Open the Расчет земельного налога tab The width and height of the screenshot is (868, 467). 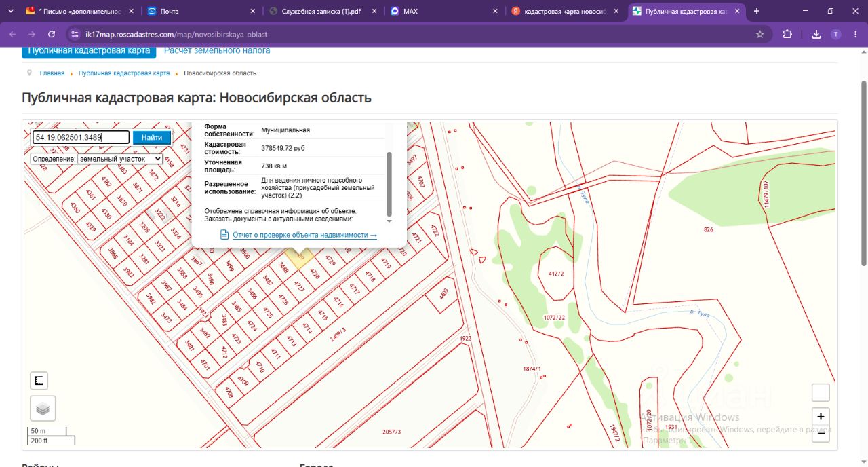tap(217, 50)
